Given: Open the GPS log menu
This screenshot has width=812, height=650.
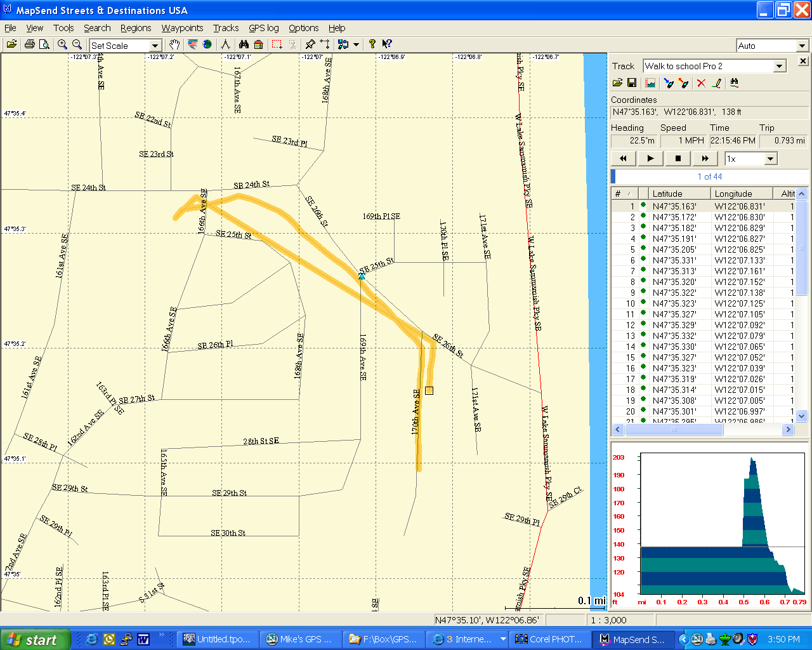Looking at the screenshot, I should click(263, 28).
